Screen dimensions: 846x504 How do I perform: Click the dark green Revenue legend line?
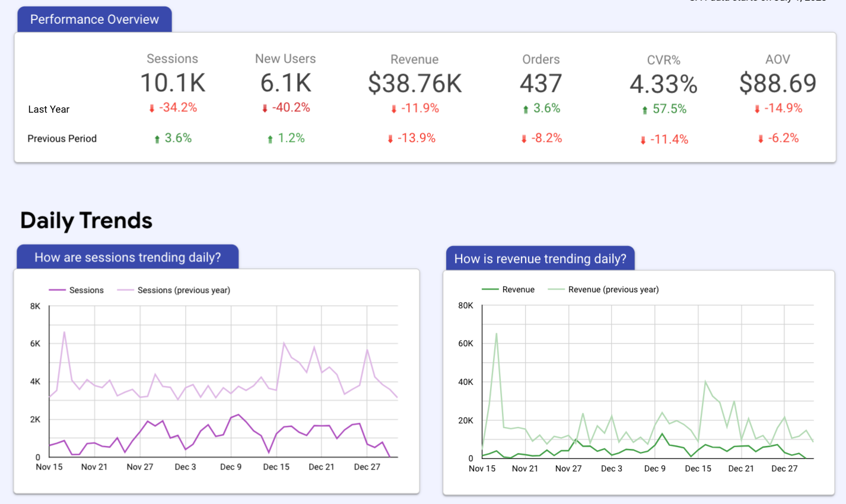(490, 289)
